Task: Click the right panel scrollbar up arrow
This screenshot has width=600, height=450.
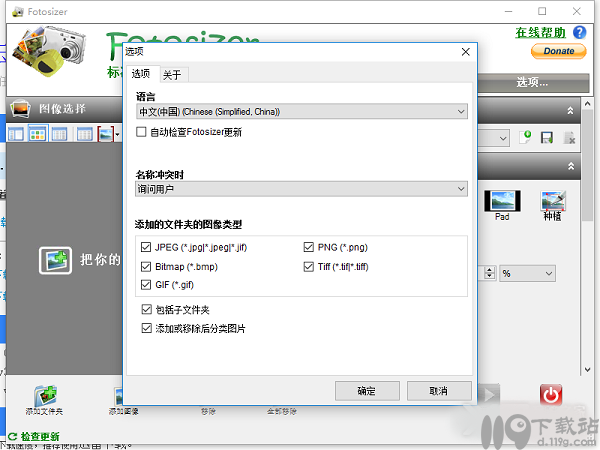Action: (x=588, y=104)
